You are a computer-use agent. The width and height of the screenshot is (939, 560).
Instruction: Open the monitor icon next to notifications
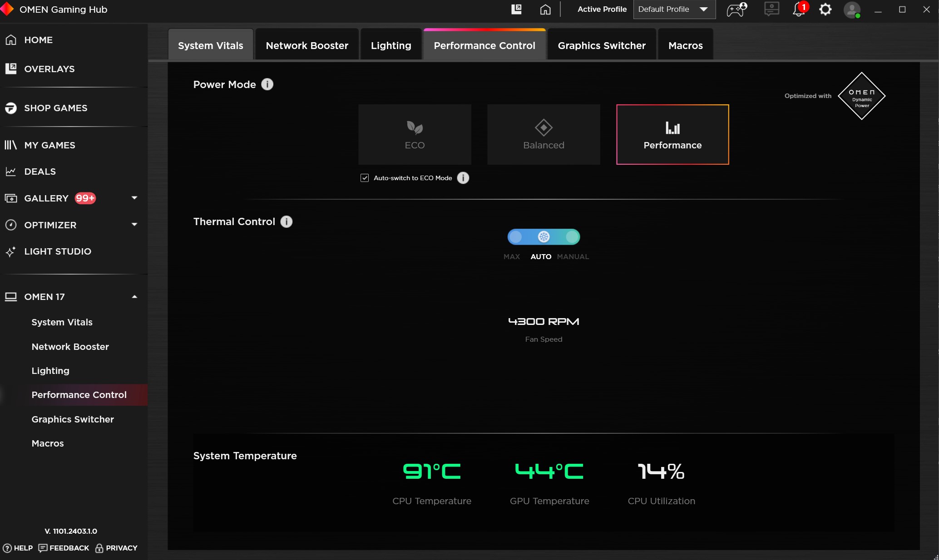(771, 9)
